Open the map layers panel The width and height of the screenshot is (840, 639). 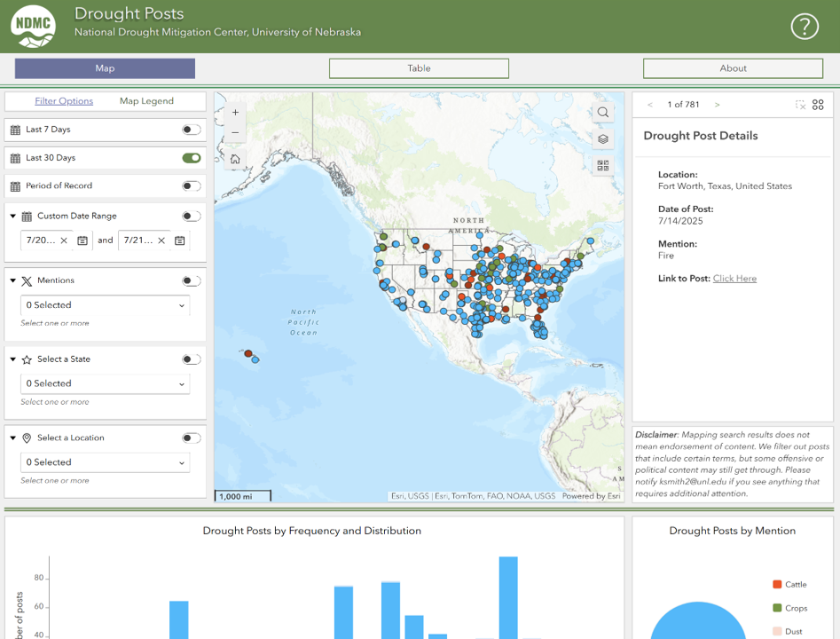click(x=602, y=139)
